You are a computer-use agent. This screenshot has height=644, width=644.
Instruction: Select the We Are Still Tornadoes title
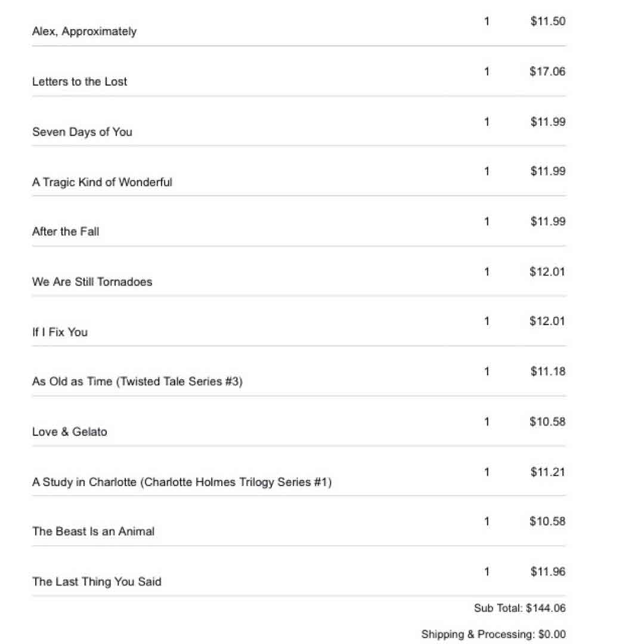click(x=92, y=281)
